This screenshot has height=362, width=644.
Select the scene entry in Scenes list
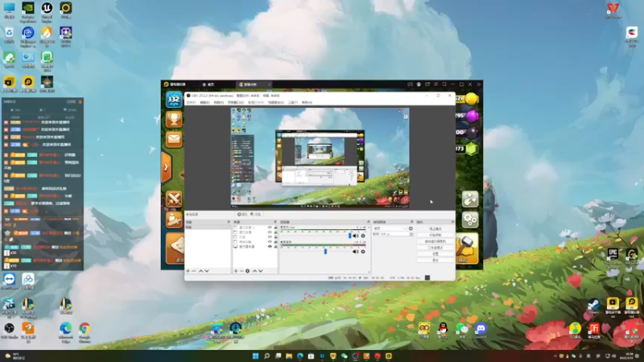click(x=208, y=227)
